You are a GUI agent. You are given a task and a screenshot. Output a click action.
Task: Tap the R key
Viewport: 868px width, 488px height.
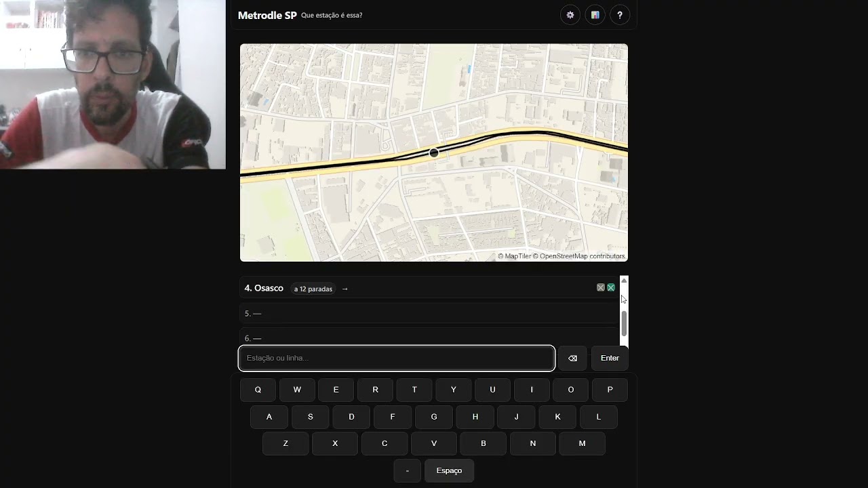point(375,390)
